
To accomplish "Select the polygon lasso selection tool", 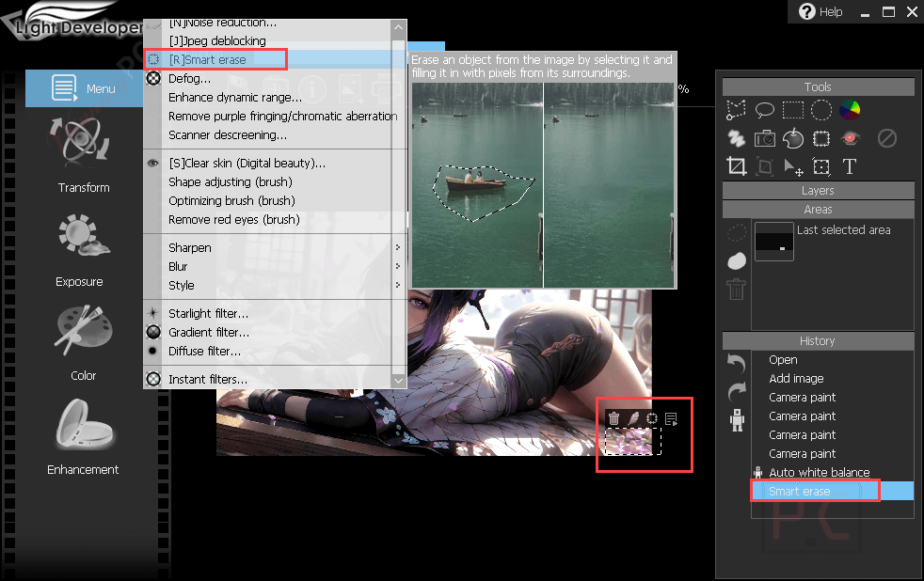I will 736,109.
